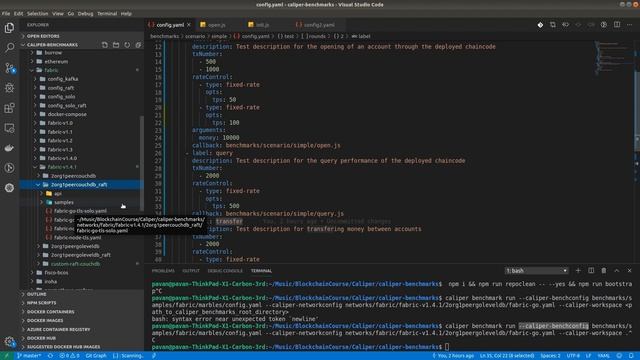Open the Remote Explorer activity icon

pyautogui.click(x=9, y=128)
